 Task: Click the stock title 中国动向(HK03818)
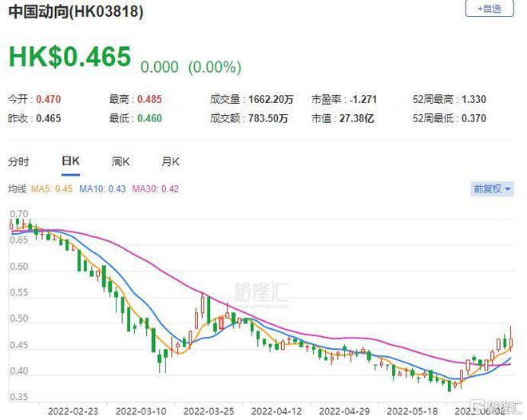coord(76,12)
